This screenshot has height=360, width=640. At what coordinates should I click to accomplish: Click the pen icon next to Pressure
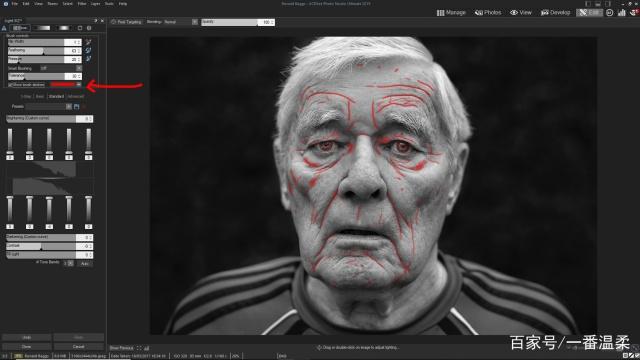point(89,59)
